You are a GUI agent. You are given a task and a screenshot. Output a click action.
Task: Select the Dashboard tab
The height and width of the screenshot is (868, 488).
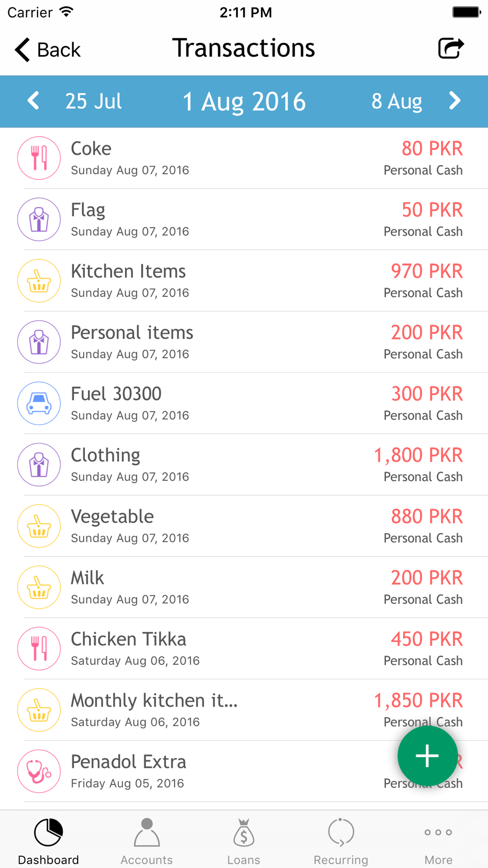[48, 841]
